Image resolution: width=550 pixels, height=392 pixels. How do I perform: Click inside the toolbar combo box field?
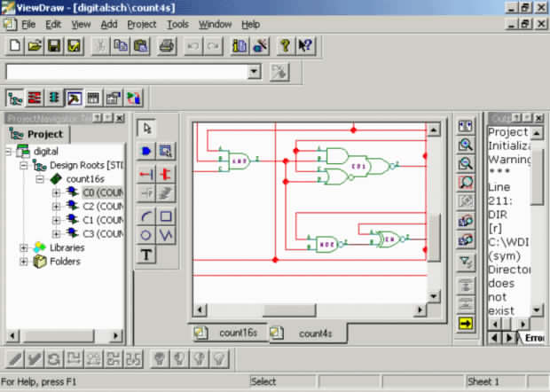click(127, 72)
